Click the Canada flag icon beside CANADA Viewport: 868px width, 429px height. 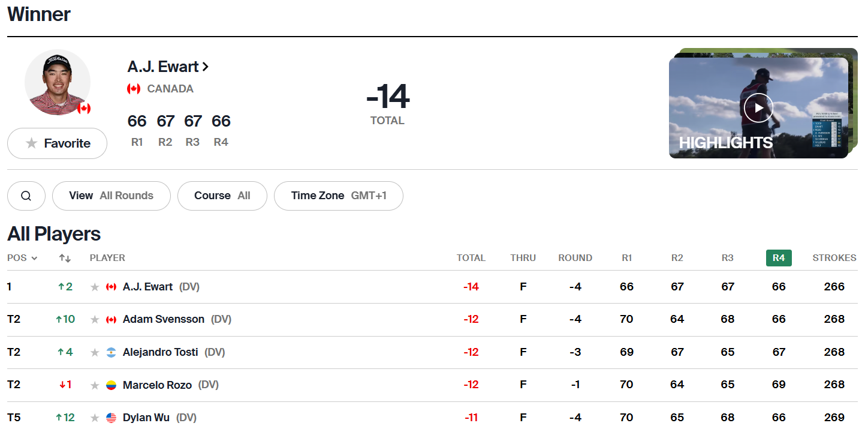[x=134, y=89]
